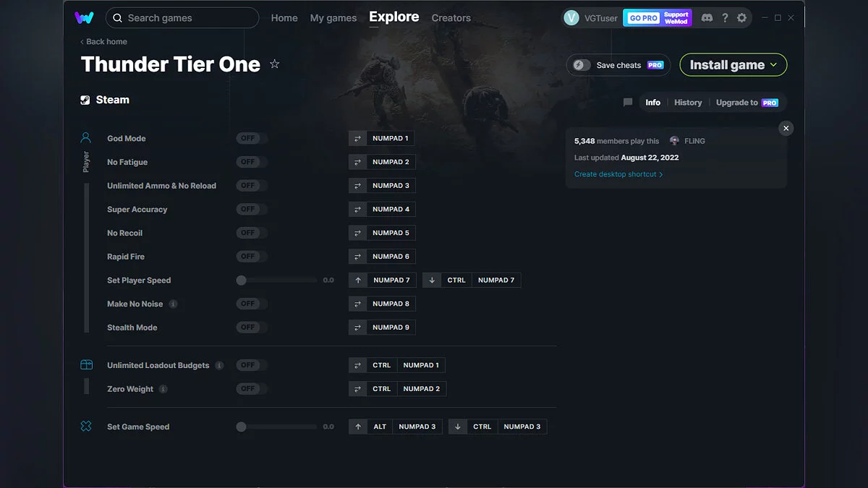
Task: Click No Fatigue hotkey swap icon
Action: pyautogui.click(x=357, y=162)
